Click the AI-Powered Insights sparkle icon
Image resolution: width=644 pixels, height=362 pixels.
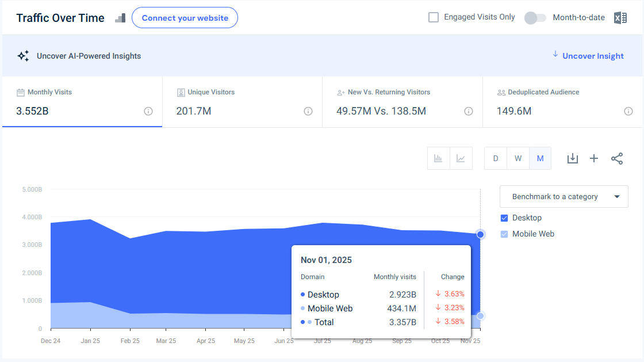[x=23, y=55]
